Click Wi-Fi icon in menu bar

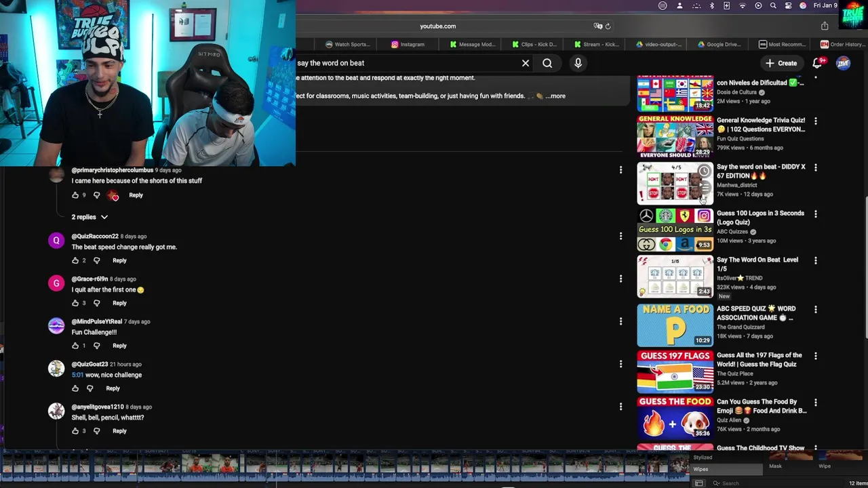click(743, 5)
